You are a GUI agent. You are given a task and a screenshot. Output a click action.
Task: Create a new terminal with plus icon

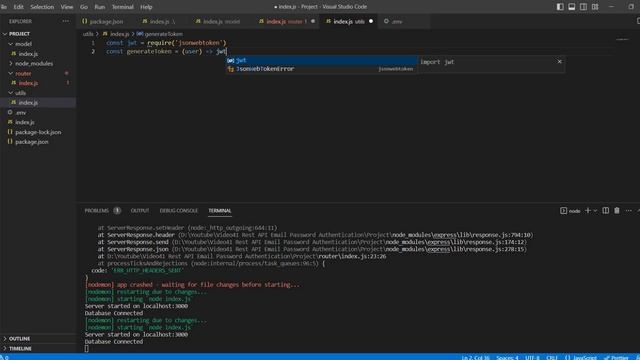click(x=588, y=211)
